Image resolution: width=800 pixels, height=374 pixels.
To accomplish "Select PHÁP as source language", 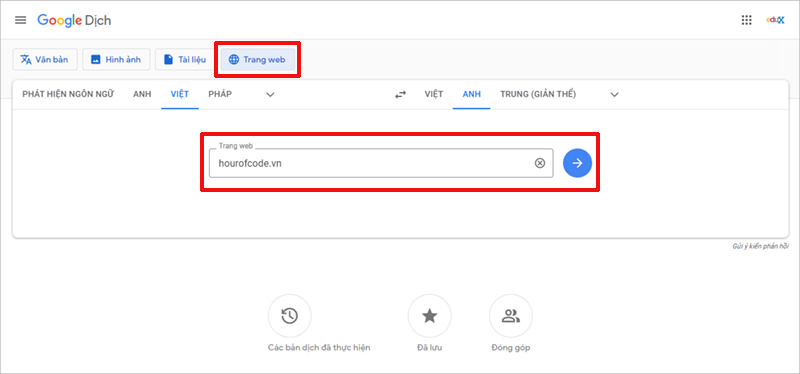I will tap(220, 94).
